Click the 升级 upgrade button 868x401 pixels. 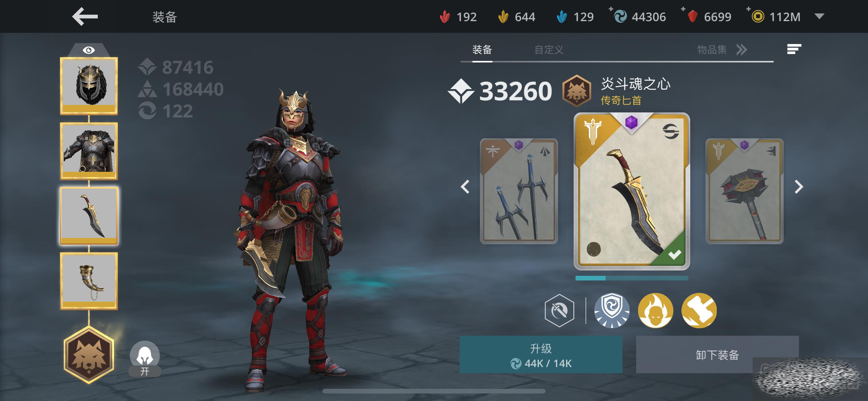[x=541, y=354]
